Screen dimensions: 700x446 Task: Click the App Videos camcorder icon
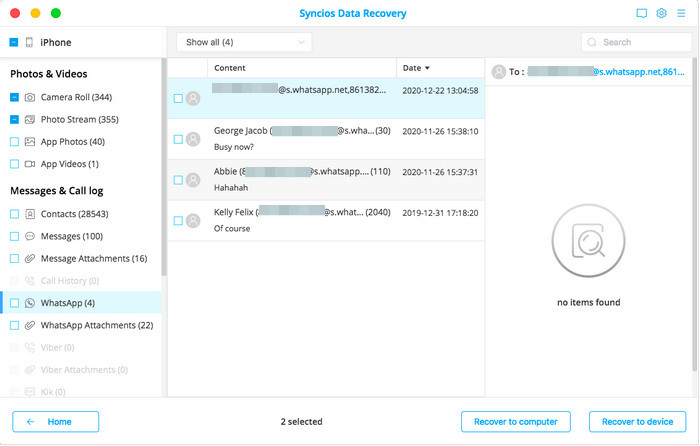tap(30, 164)
